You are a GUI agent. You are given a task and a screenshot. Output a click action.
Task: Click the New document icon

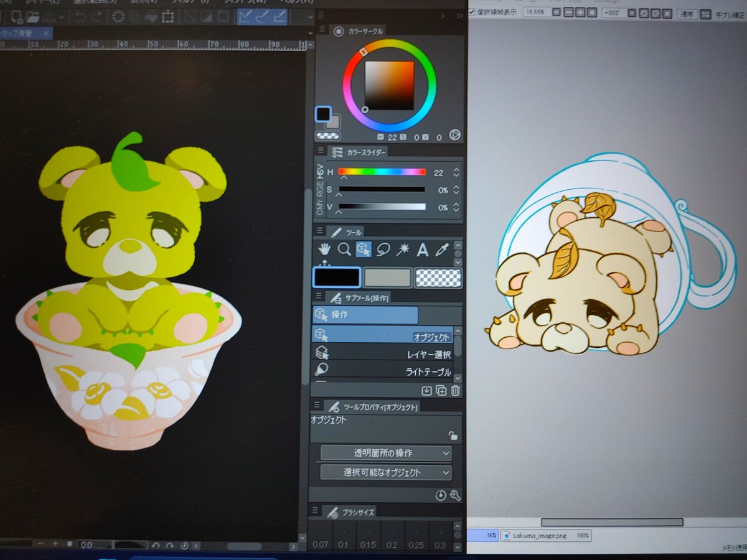[17, 16]
